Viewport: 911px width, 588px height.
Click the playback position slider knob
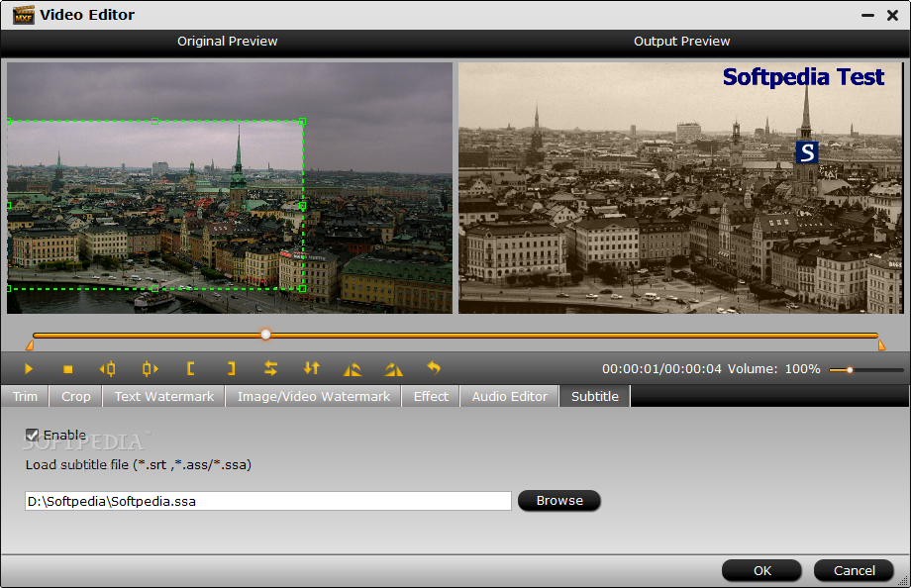[x=265, y=335]
